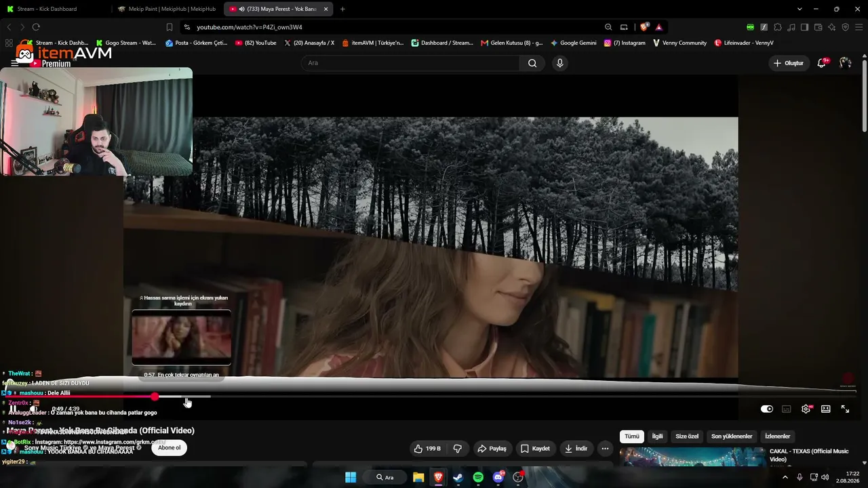Toggle the autoplay switch
Viewport: 868px width, 488px height.
[x=767, y=409]
